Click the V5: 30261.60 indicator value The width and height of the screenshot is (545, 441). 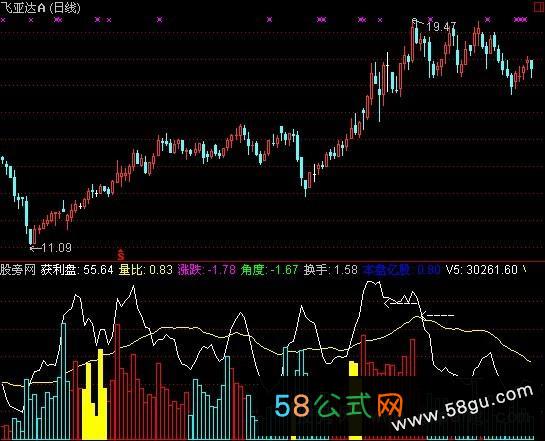click(x=482, y=270)
